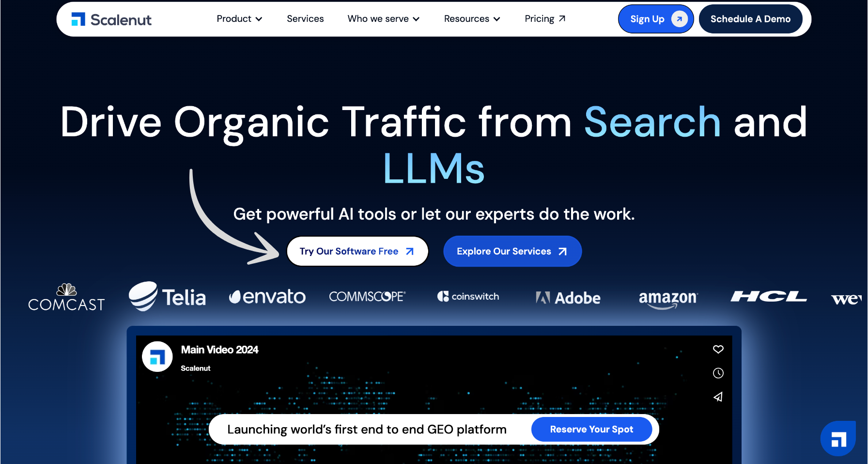Share the video using paper plane icon
Viewport: 868px width, 464px height.
pyautogui.click(x=718, y=397)
